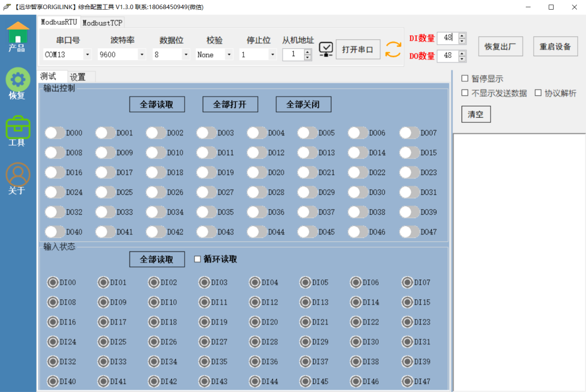The image size is (586, 392).
Task: Switch to the 设置 tab
Action: (78, 77)
